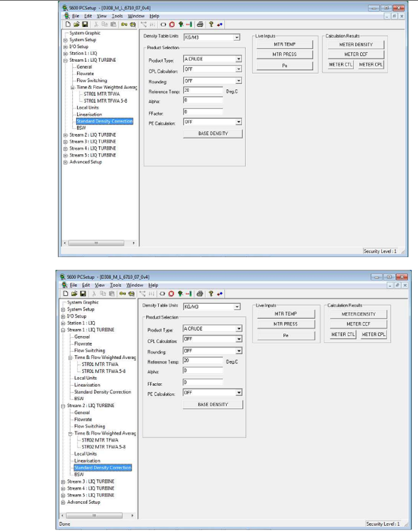This screenshot has height=532, width=418.
Task: Open Density Table Units dropdown in upper window
Action: tap(237, 38)
